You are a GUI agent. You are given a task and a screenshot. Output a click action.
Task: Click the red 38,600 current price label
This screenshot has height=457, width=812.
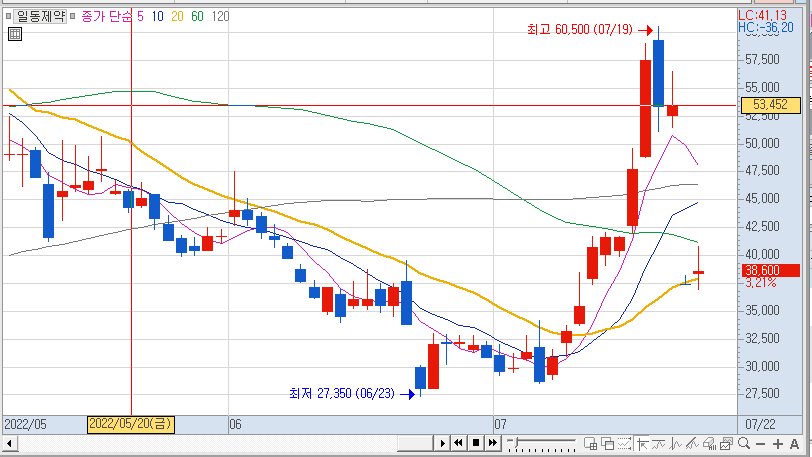coord(771,270)
